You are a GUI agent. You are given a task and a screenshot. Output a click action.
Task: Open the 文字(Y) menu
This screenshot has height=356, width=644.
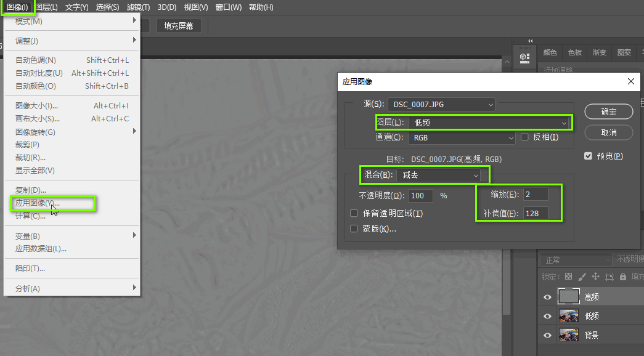pos(77,7)
